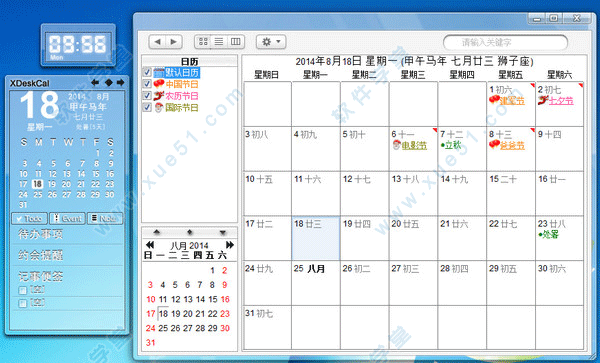600x363 pixels.
Task: Click the 立秋 solar term entry
Action: point(451,145)
